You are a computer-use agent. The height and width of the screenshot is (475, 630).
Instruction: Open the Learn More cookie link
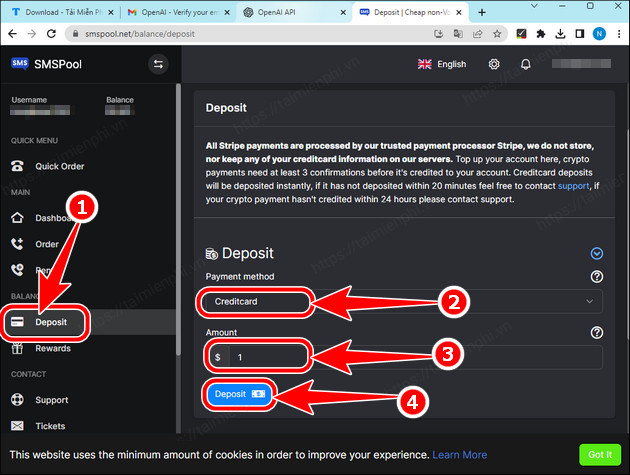pos(461,455)
